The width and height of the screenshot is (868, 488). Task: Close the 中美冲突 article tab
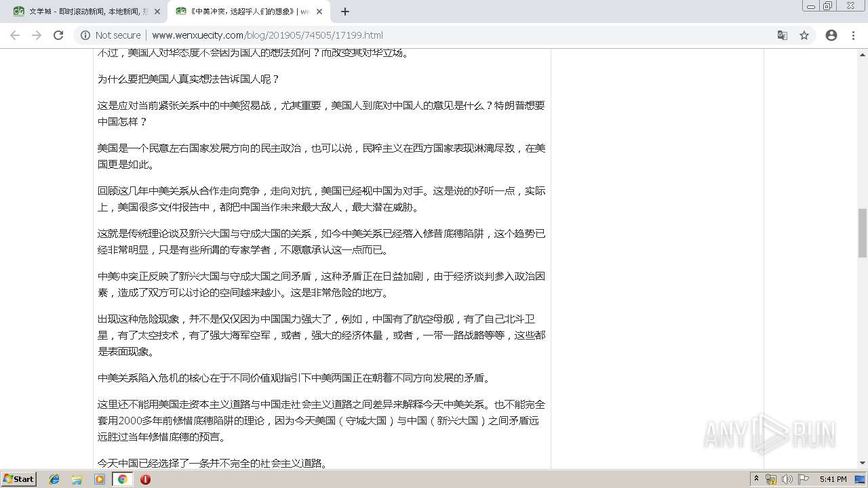[319, 12]
